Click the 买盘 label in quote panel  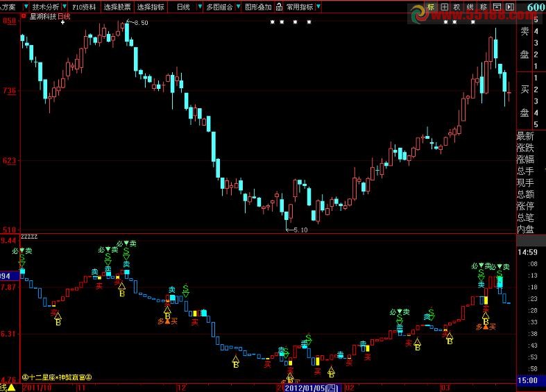524,101
